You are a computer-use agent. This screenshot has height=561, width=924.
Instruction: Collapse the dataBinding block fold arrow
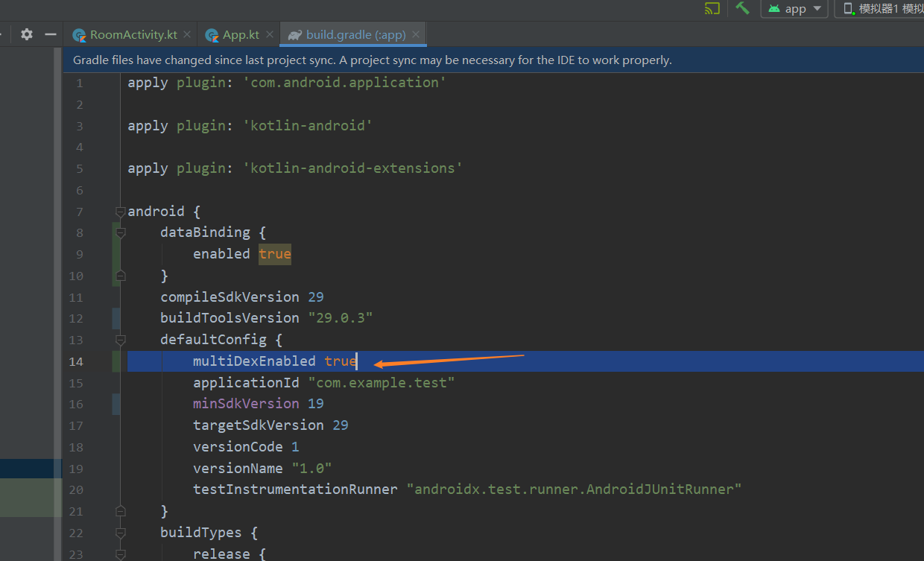(119, 232)
